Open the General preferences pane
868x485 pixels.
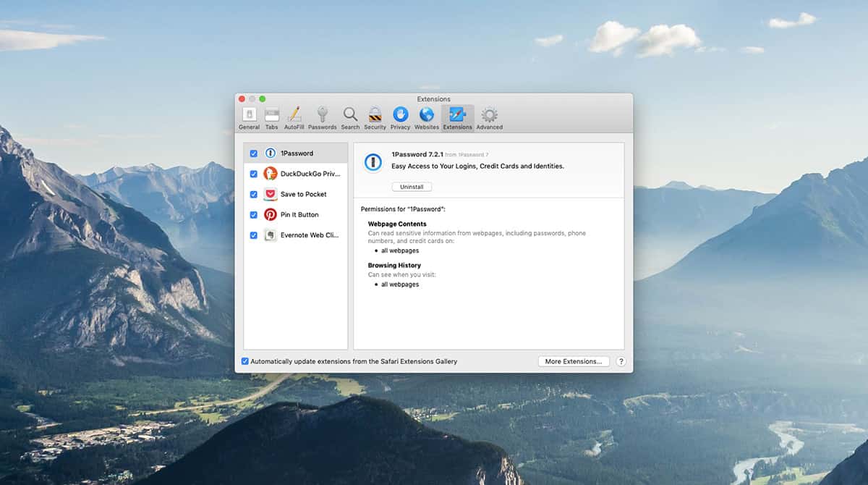[x=249, y=119]
